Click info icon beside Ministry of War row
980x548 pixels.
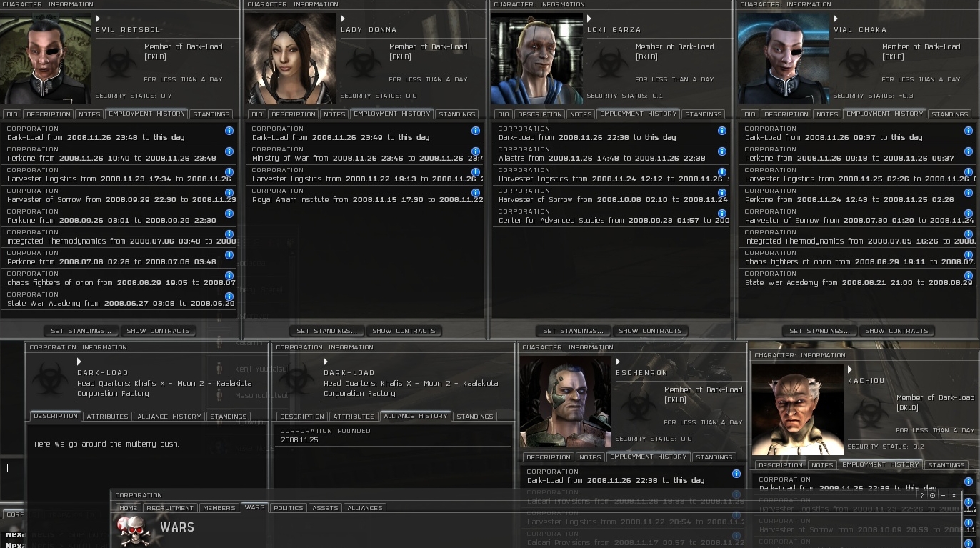[476, 151]
